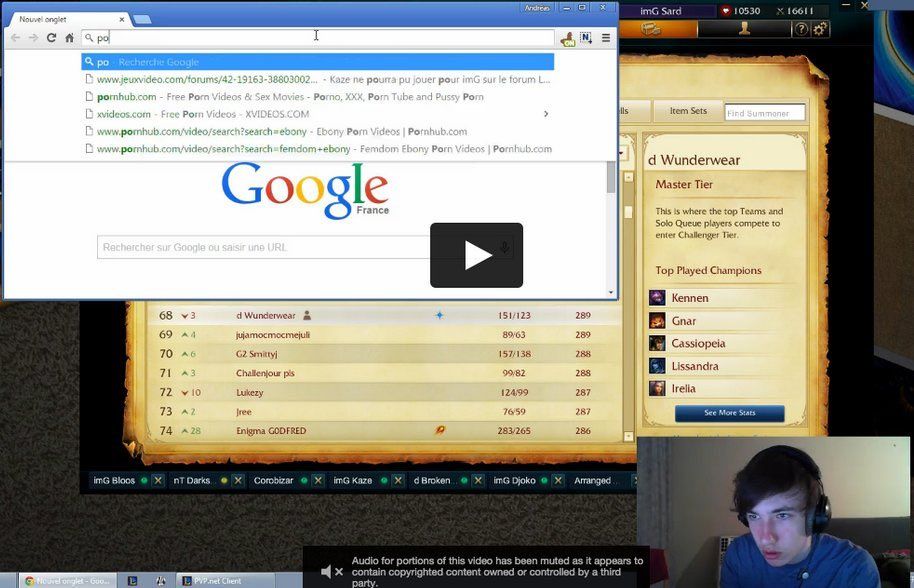This screenshot has width=914, height=588.
Task: Go back in the Chrome browser
Action: pos(16,38)
